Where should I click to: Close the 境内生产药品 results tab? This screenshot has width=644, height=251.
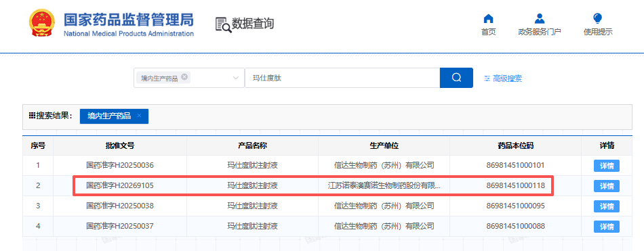(x=139, y=116)
